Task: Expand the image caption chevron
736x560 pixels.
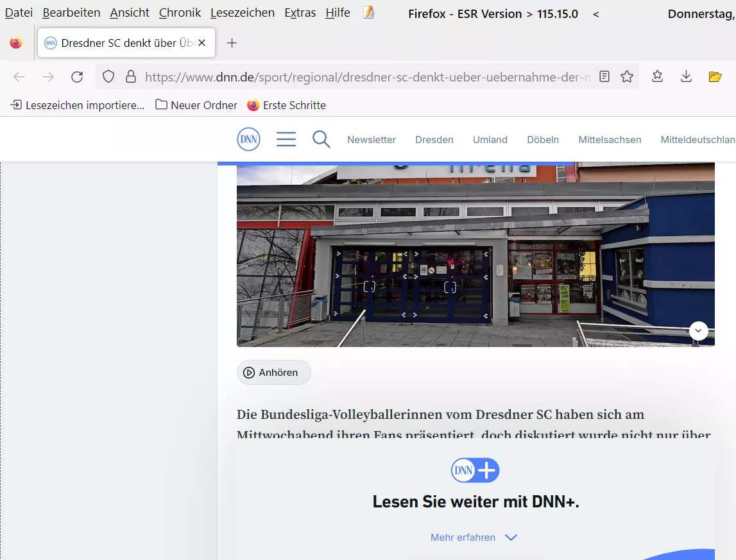Action: [698, 330]
